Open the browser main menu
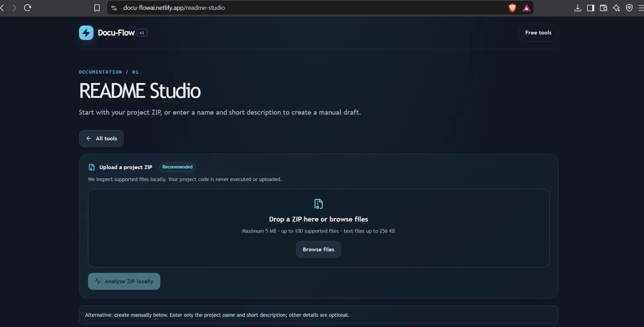Screen dimensions: 644x327 [x=641, y=8]
